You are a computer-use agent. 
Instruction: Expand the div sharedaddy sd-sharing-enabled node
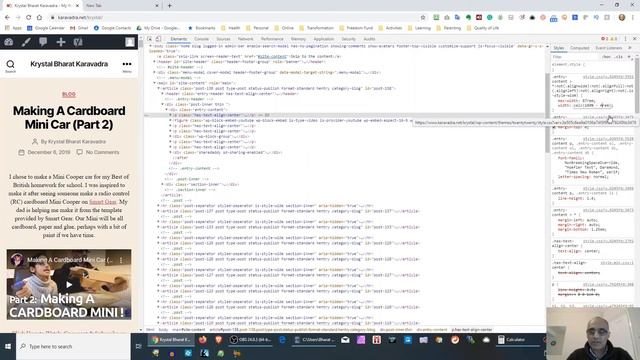pos(171,152)
